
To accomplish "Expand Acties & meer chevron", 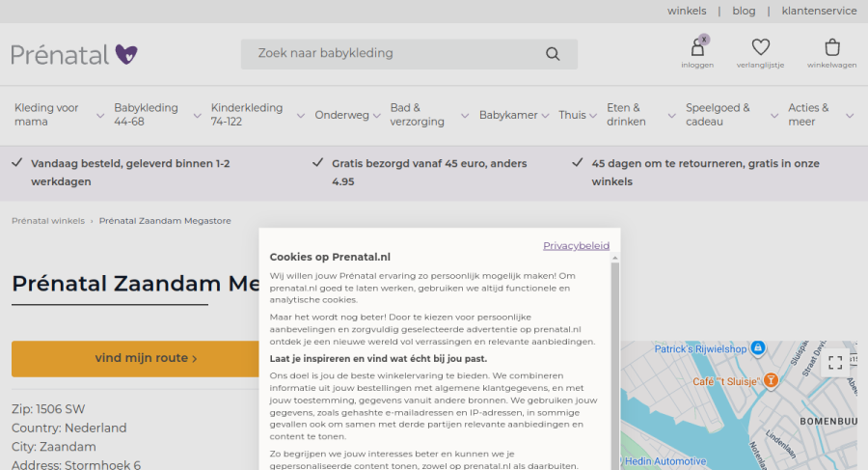I will click(850, 116).
